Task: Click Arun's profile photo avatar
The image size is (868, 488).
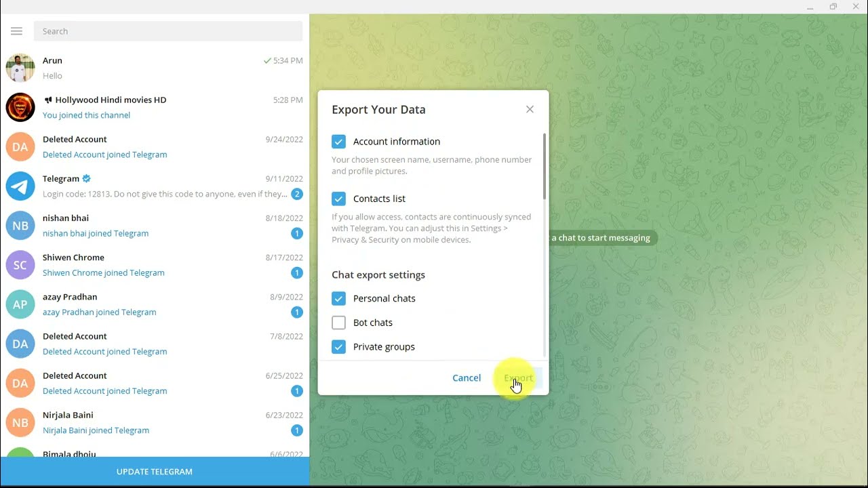Action: (x=20, y=68)
